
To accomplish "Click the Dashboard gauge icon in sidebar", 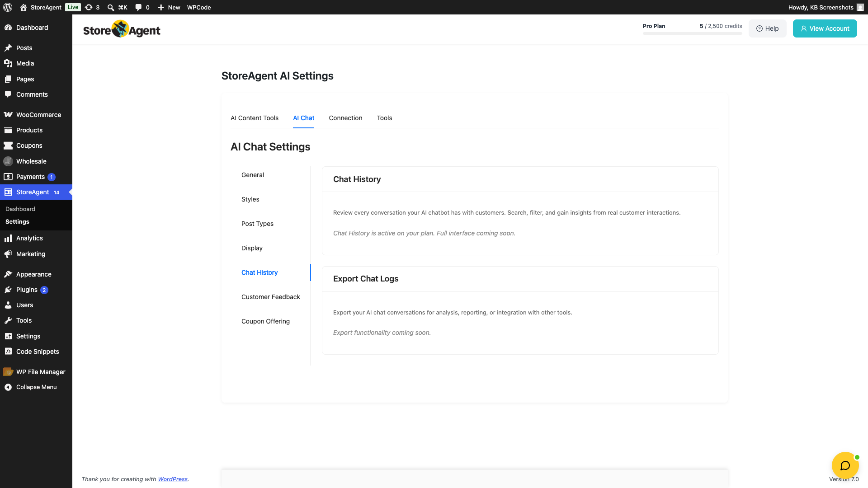I will tap(8, 28).
